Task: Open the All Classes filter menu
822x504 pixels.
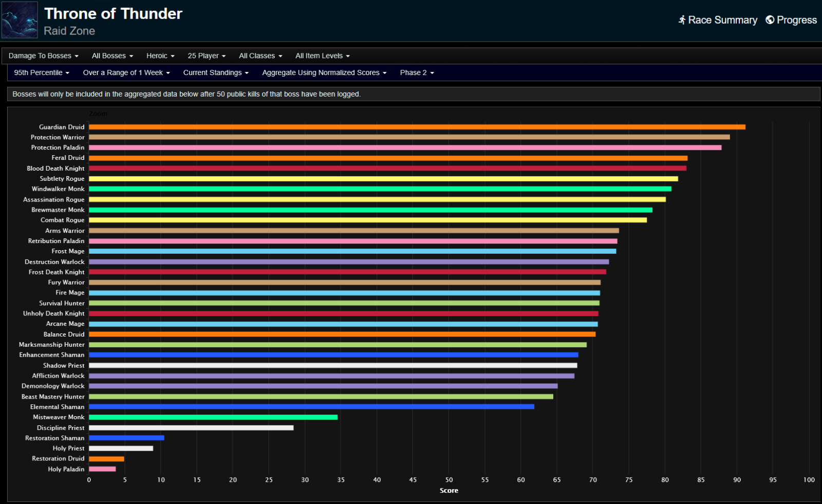Action: [x=260, y=56]
